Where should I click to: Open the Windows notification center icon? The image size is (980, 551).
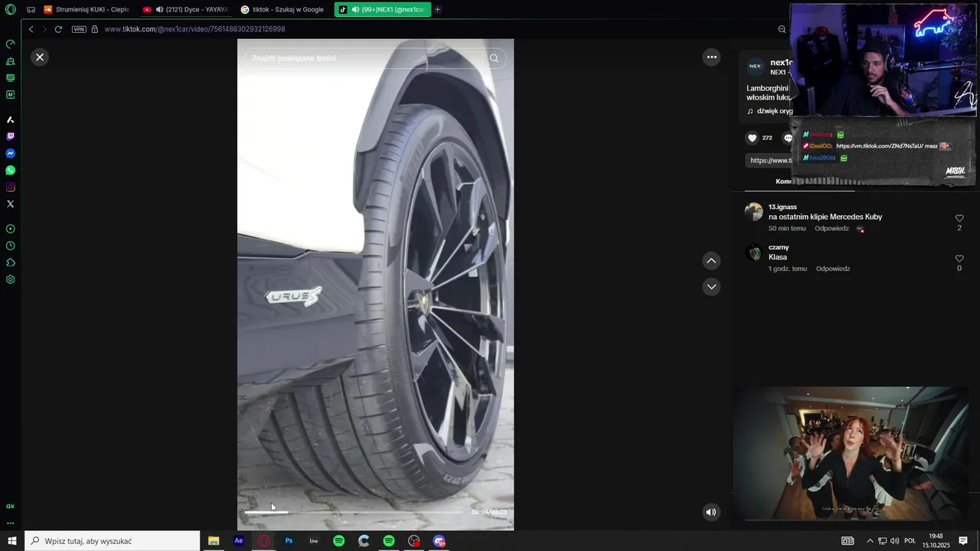pos(963,541)
